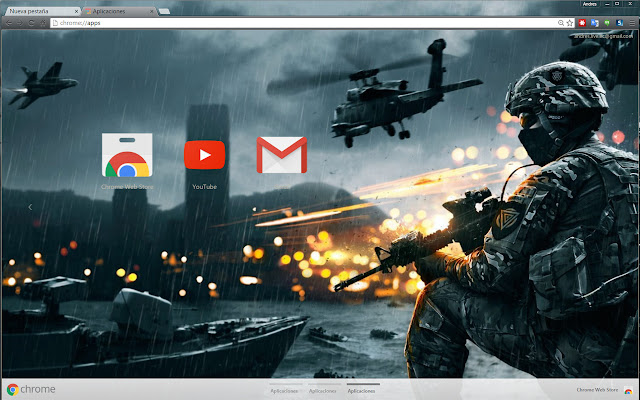The height and width of the screenshot is (400, 640).
Task: Open the green Hangouts extension icon
Action: (x=607, y=23)
